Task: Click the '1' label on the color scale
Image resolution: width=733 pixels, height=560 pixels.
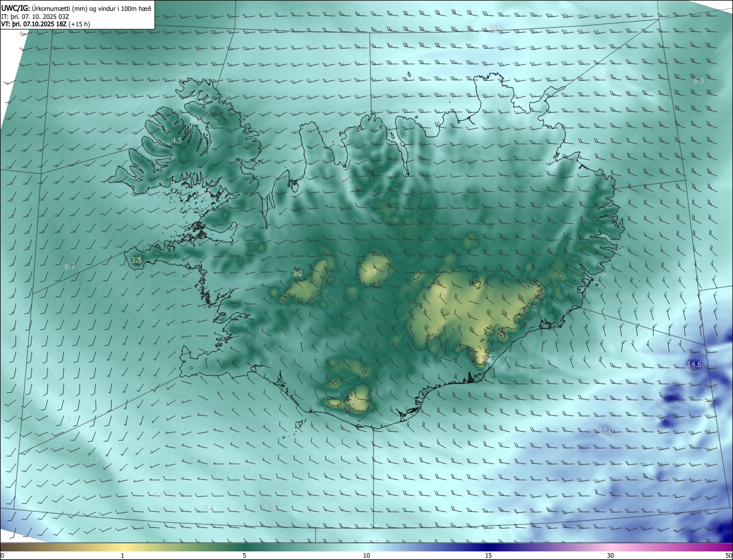Action: click(123, 555)
